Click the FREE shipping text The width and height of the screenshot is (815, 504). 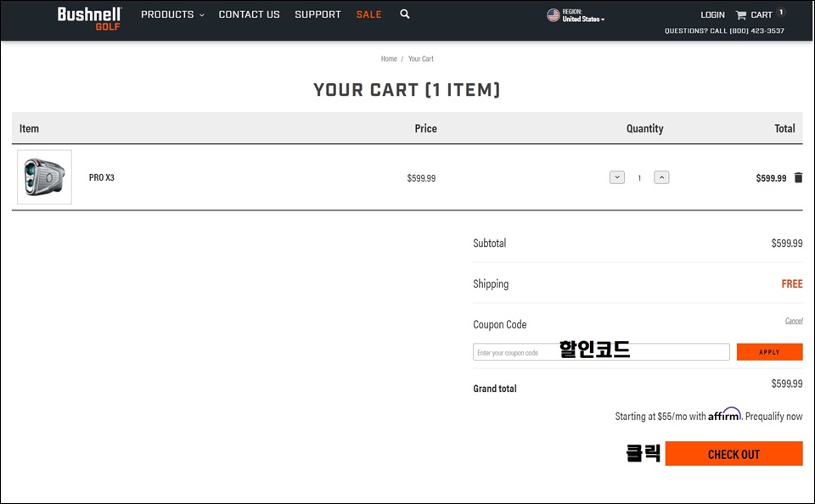click(791, 283)
